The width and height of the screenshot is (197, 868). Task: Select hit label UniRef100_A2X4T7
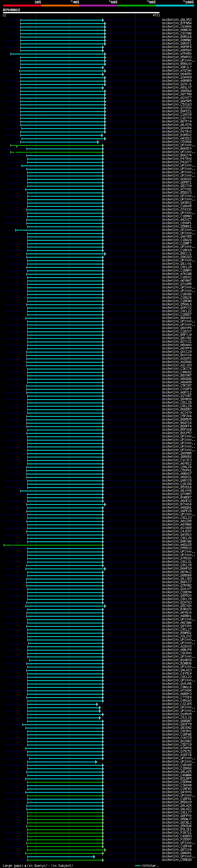[x=177, y=98]
